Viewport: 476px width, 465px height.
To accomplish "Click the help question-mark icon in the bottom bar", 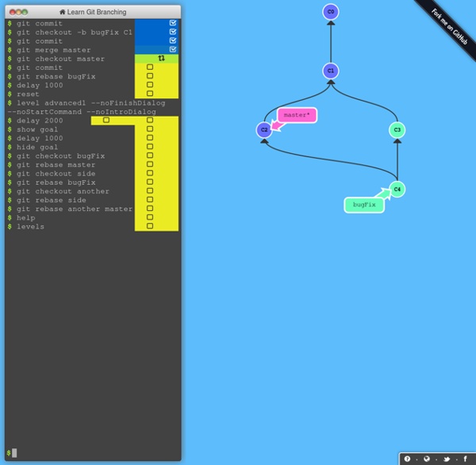I will (x=408, y=459).
